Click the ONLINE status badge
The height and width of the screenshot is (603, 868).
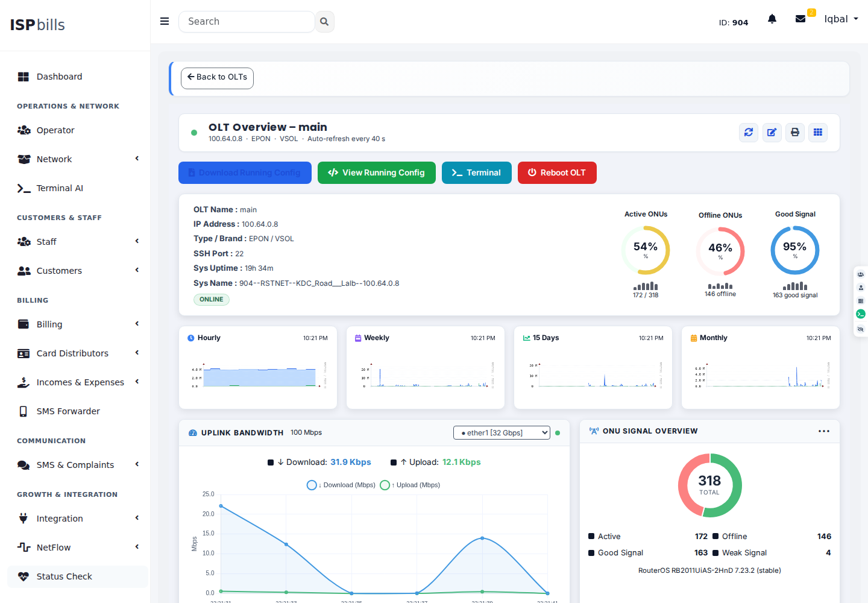pyautogui.click(x=212, y=299)
